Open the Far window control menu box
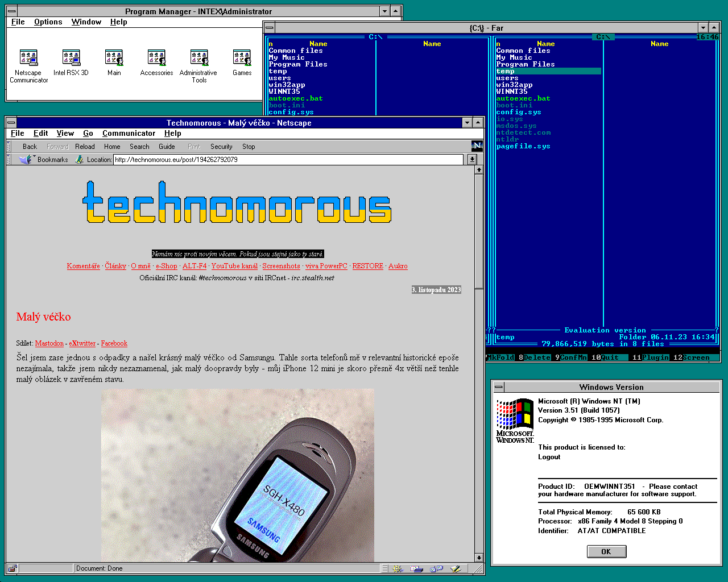The height and width of the screenshot is (582, 728). [270, 28]
